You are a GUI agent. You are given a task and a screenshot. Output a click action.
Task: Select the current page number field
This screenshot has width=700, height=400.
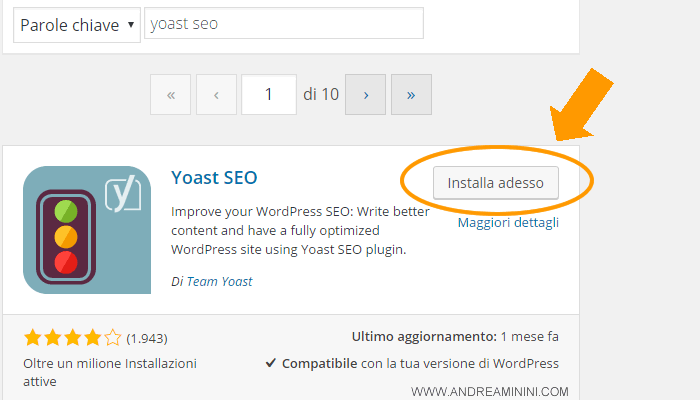269,95
